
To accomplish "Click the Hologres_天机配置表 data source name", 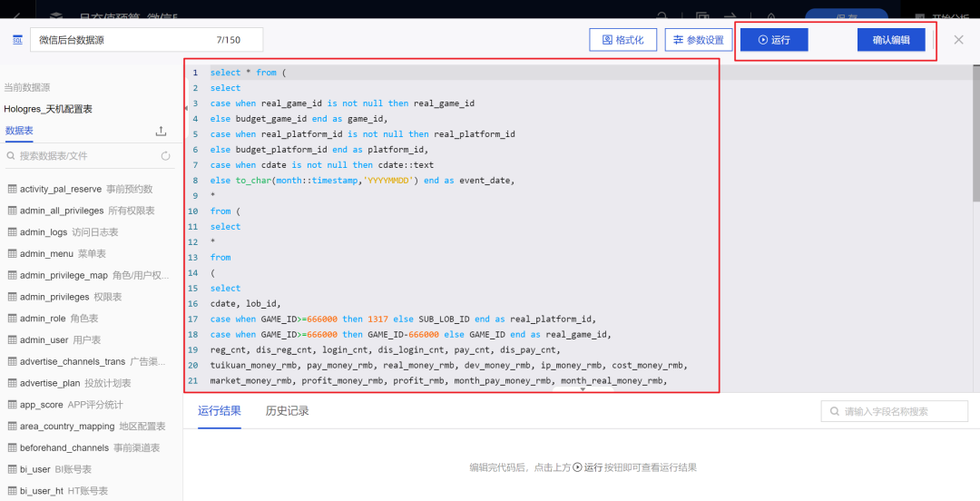I will click(48, 109).
